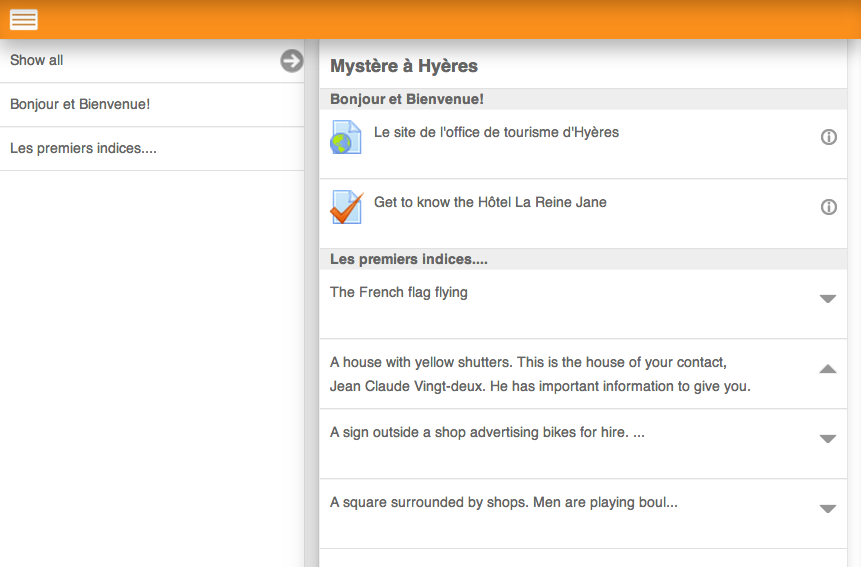861x567 pixels.
Task: Click The French flag flying text
Action: pyautogui.click(x=399, y=293)
